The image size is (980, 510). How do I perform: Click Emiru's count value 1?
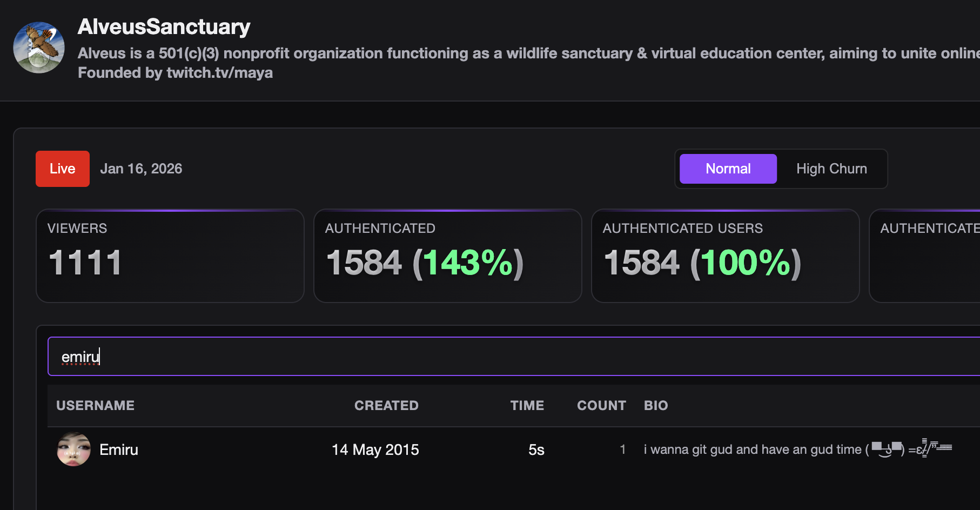[x=623, y=449]
